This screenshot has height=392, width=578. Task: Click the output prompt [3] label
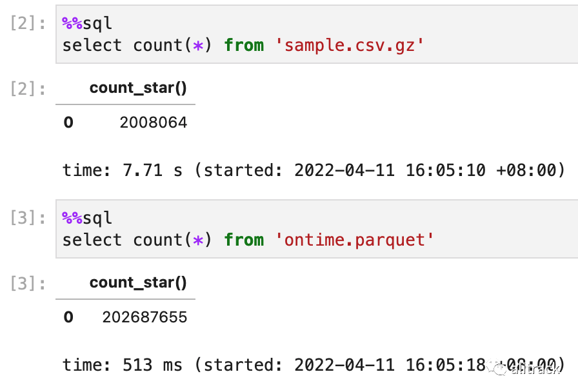(x=28, y=284)
